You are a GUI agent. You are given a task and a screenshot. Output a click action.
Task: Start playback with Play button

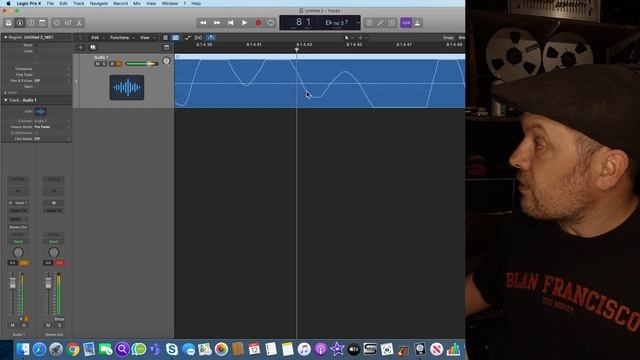244,23
